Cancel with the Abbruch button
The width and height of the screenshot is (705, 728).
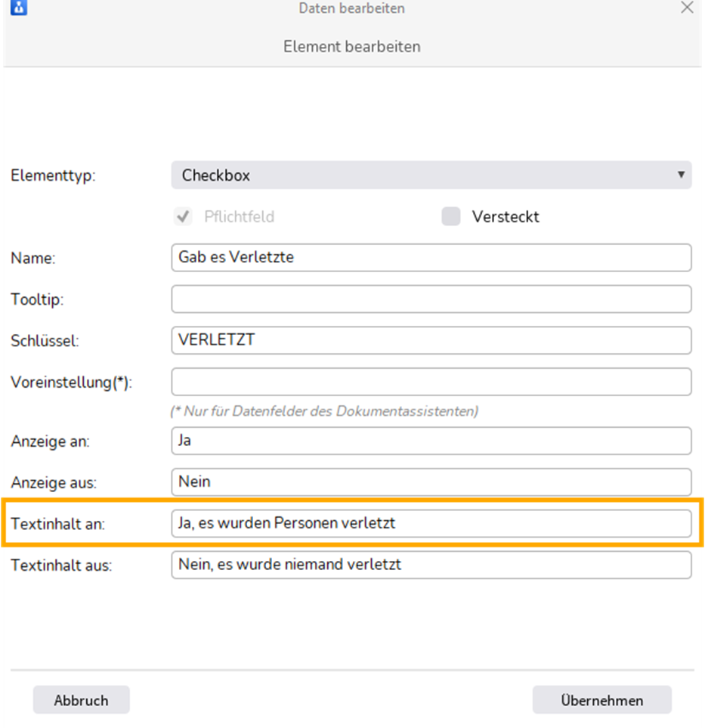[81, 700]
